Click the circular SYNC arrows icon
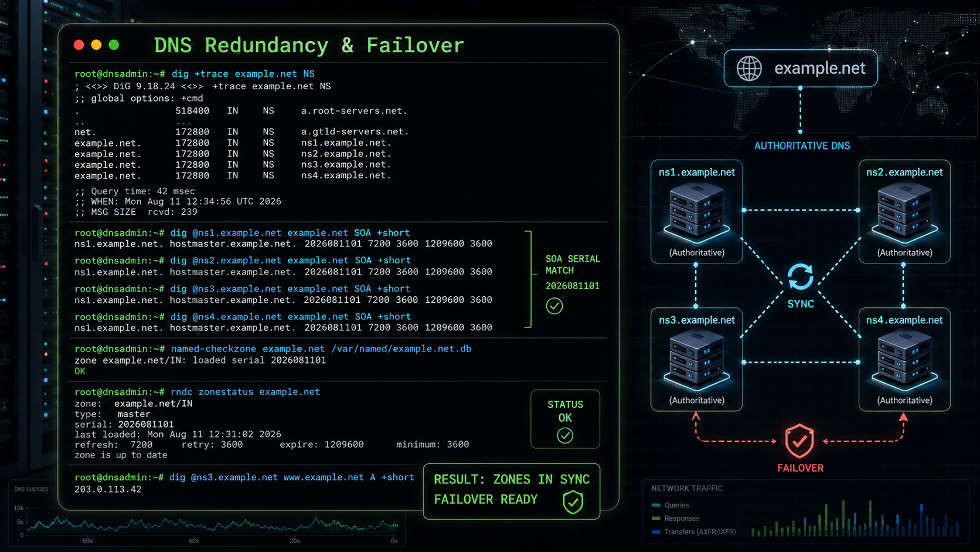 click(801, 277)
